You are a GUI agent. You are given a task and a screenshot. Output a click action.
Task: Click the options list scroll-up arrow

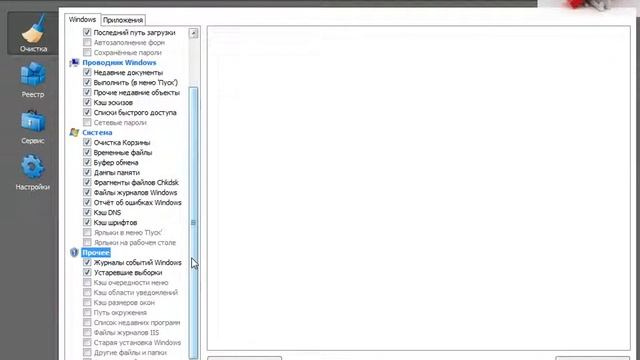(193, 33)
